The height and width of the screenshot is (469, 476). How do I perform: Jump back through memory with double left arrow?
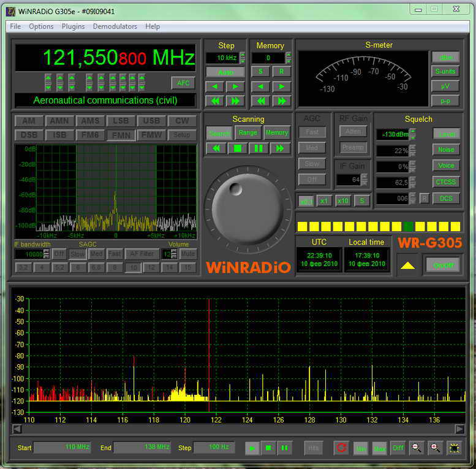260,101
